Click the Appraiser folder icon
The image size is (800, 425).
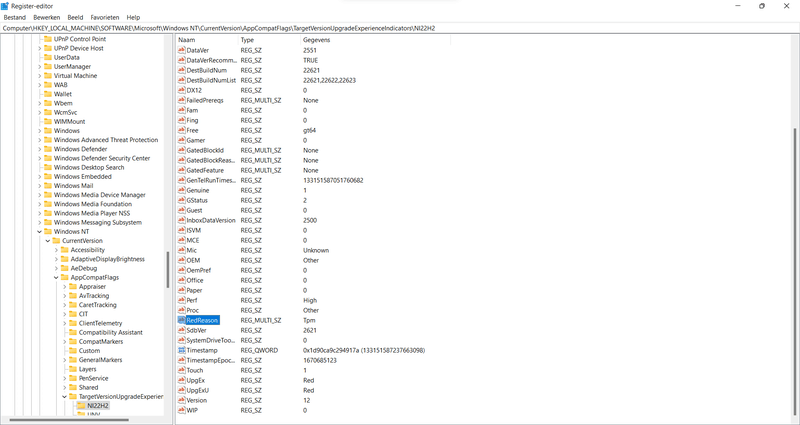73,287
